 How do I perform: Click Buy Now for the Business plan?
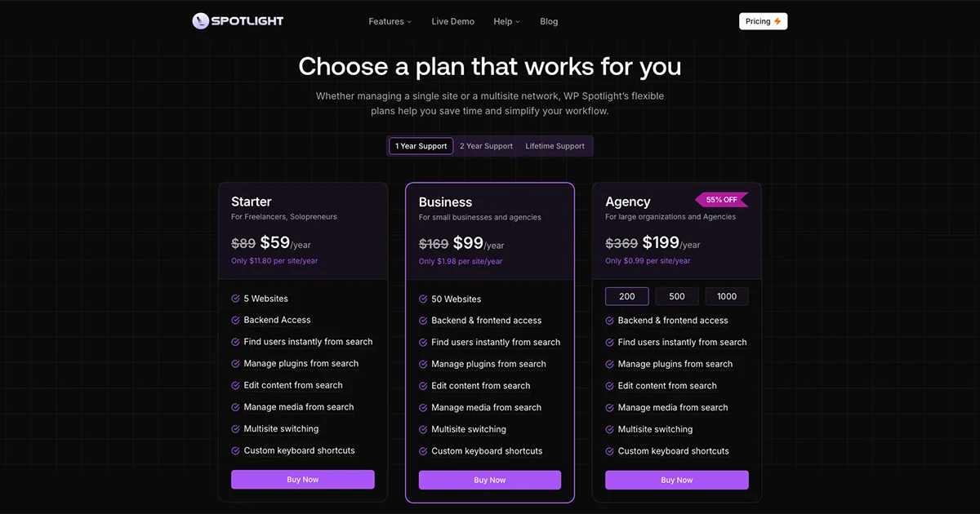click(490, 480)
